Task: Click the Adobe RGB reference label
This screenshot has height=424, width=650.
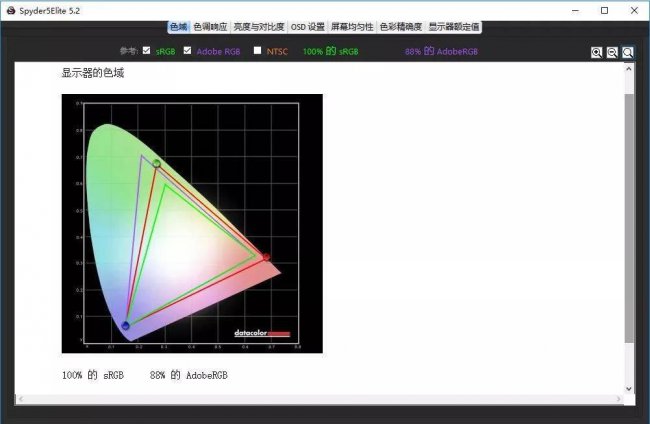Action: [218, 51]
